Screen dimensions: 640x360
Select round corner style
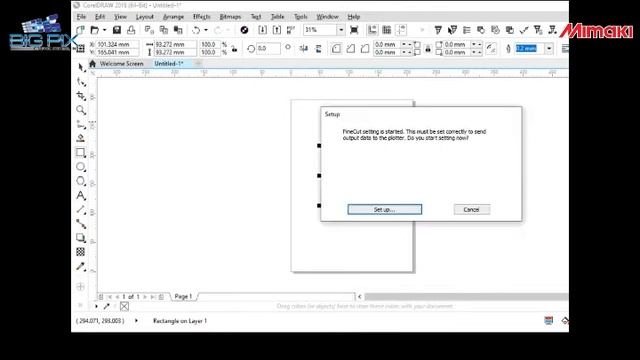(x=336, y=49)
